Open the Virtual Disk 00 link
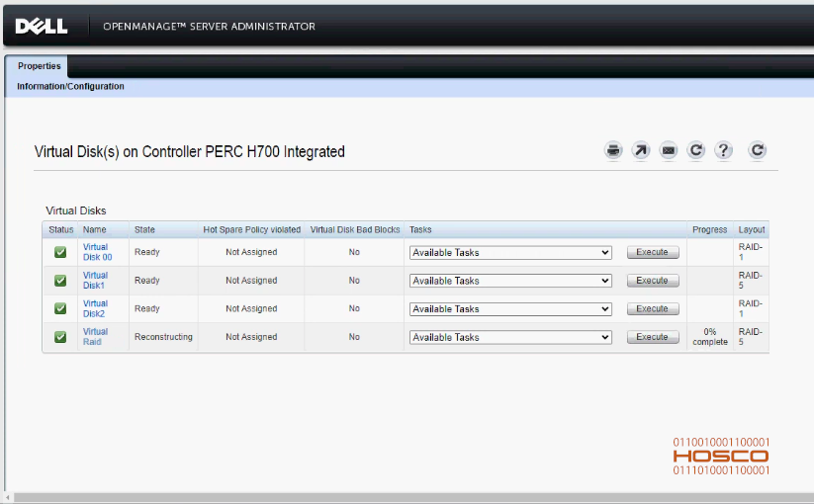 97,252
